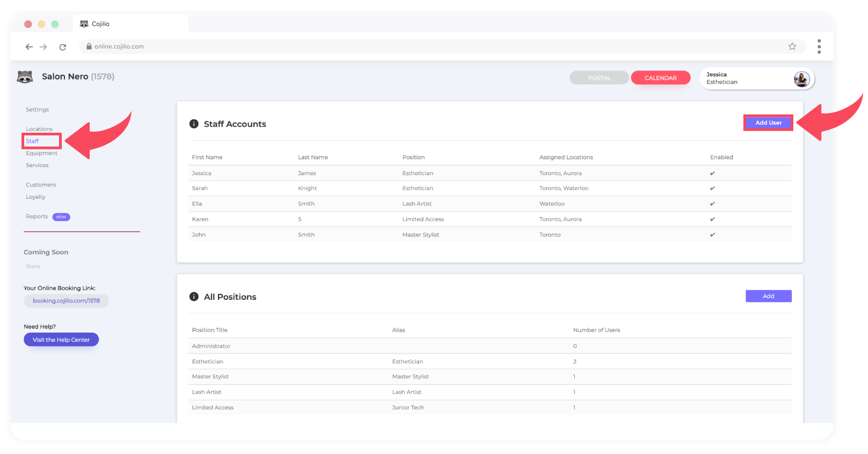Click the All Positions info icon
Screen dimensions: 868x454
194,297
